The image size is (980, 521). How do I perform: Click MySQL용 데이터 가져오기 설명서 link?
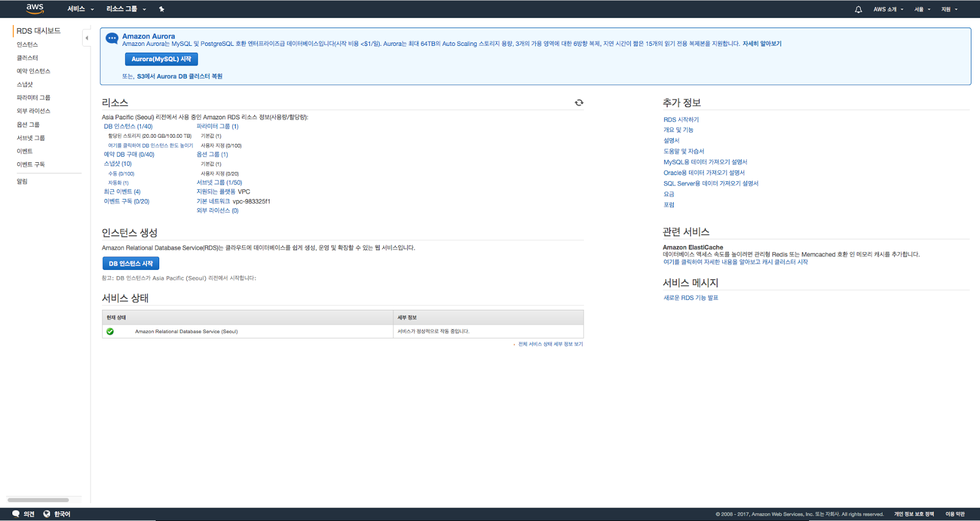click(x=706, y=162)
